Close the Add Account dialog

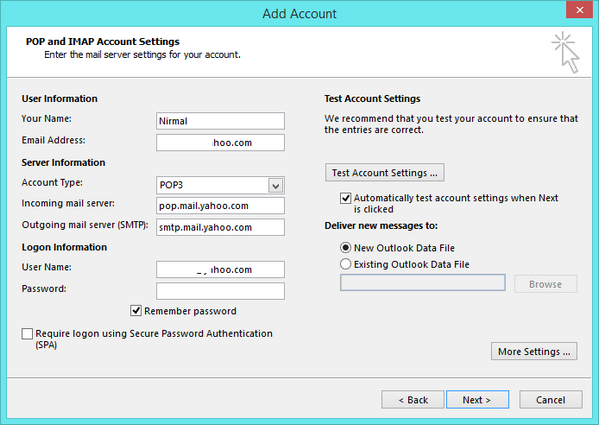pyautogui.click(x=580, y=10)
